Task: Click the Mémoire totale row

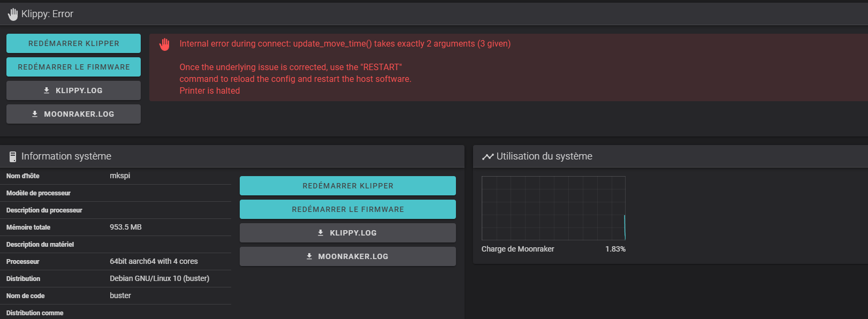Action: point(116,227)
